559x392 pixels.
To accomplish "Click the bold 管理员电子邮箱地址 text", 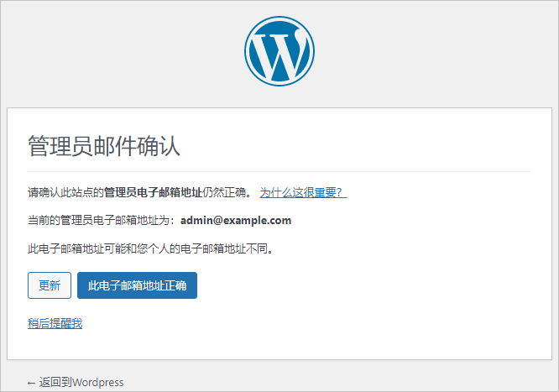I will [154, 192].
